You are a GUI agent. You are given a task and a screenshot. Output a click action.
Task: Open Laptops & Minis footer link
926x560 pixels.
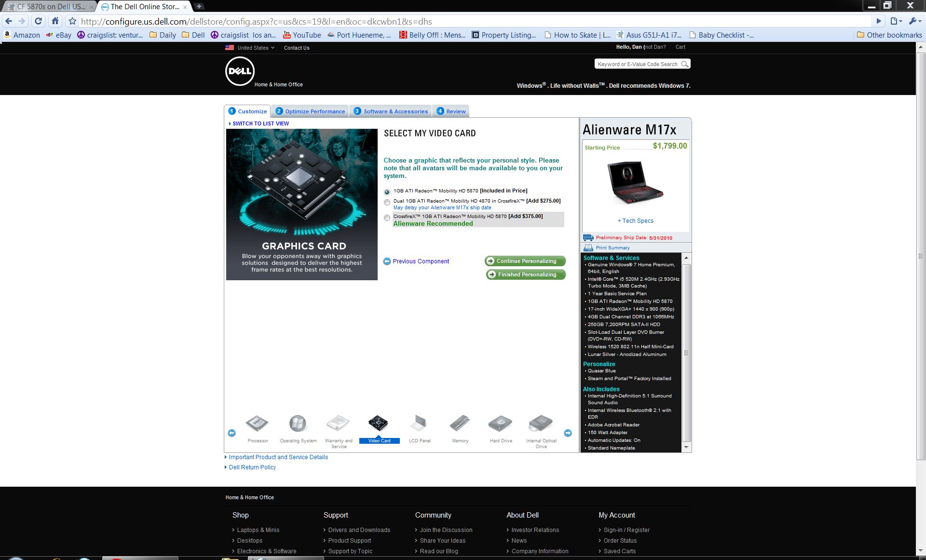258,530
